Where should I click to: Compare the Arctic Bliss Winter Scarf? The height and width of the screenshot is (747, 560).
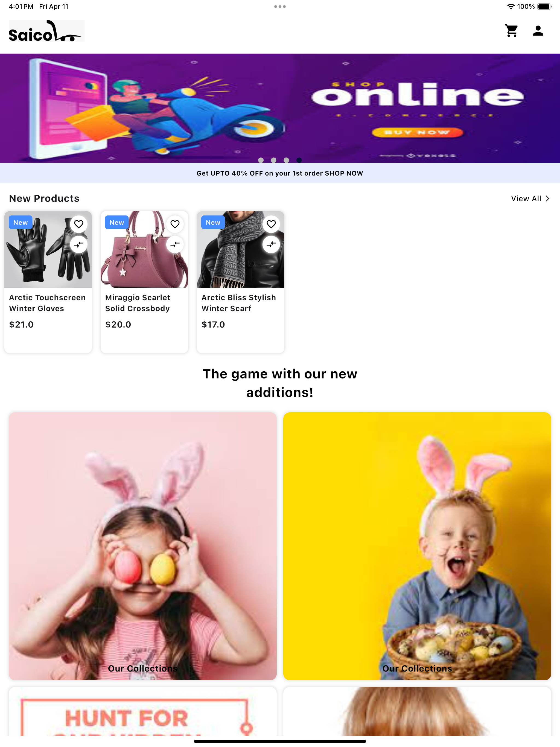271,244
